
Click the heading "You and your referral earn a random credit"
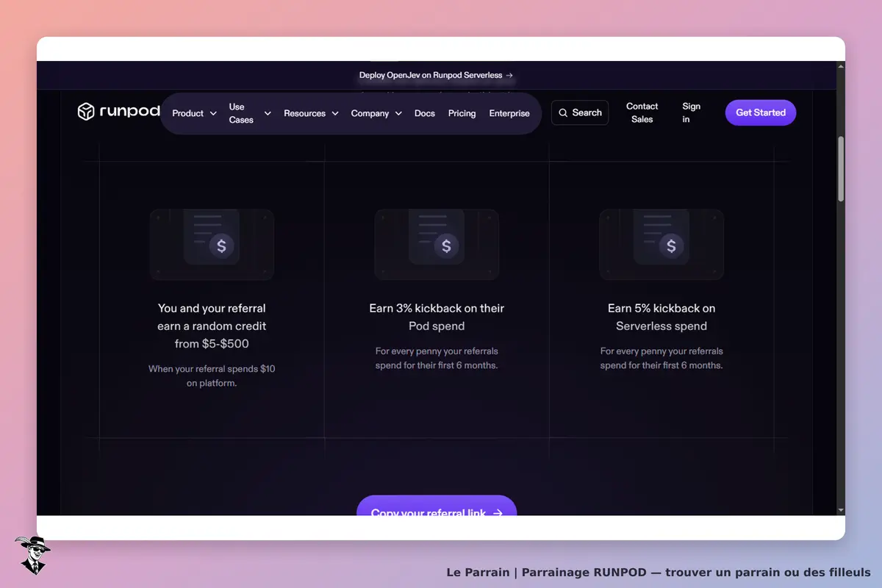coord(212,326)
